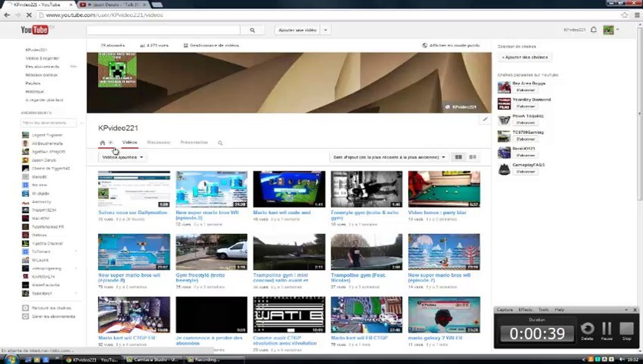Viewport: 643px width, 364px height.
Task: Click the account avatar at top right
Action: pos(609,30)
